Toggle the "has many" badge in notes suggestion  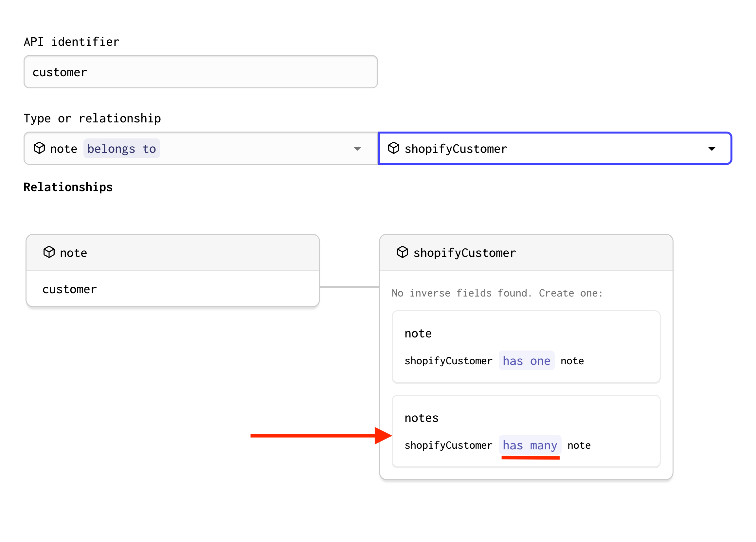coord(530,445)
